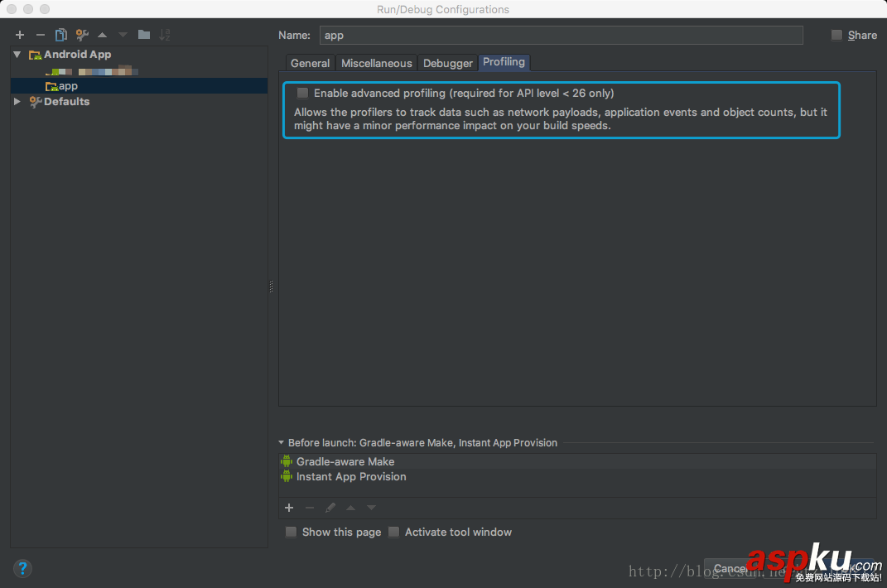
Task: Edit before launch task pencil icon
Action: [330, 508]
